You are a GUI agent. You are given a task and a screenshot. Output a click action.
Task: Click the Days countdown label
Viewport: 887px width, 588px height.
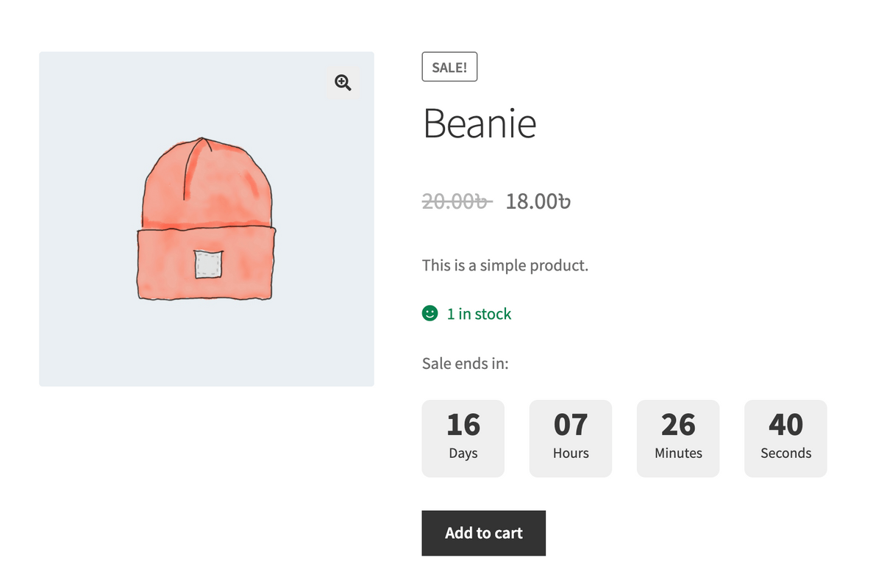463,453
